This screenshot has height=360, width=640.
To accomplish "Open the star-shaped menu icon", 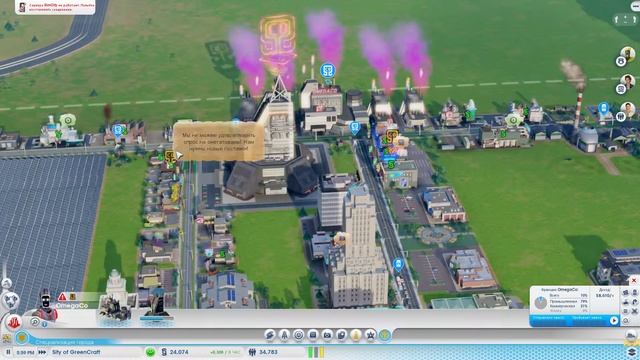I will point(370,335).
